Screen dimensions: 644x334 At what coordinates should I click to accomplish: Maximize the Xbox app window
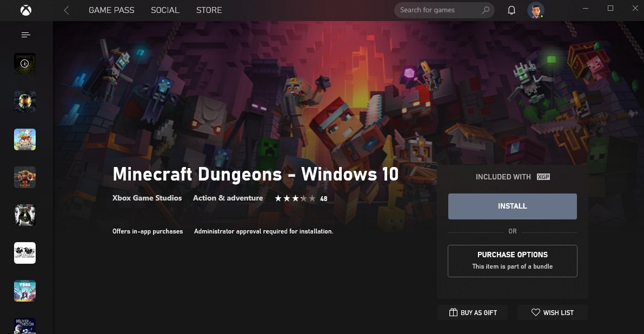click(x=610, y=8)
